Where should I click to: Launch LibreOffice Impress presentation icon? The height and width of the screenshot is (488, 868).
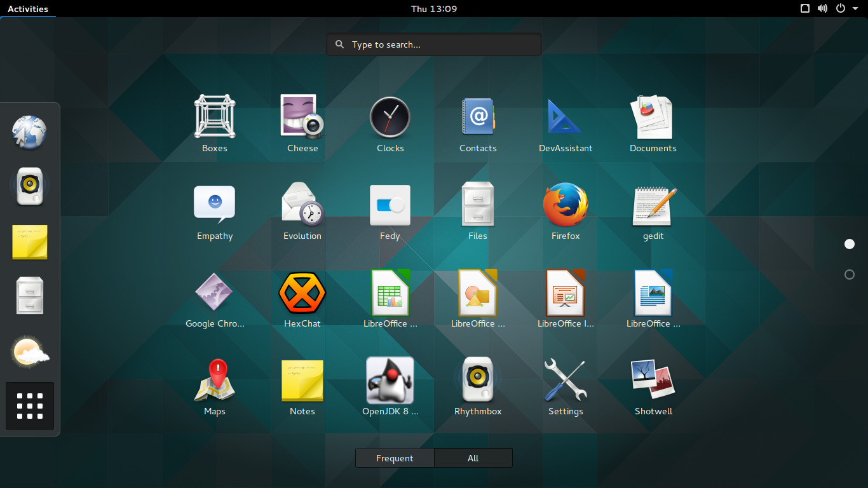click(566, 292)
